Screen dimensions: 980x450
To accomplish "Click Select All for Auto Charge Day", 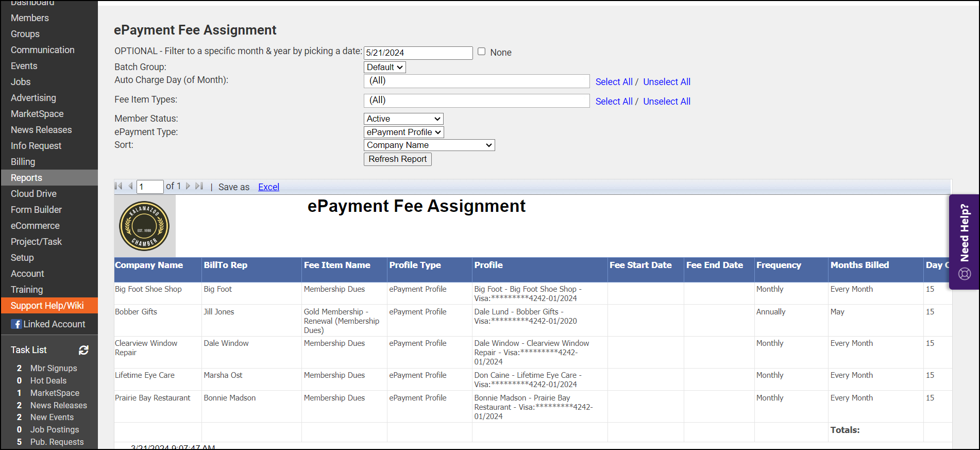I will [x=614, y=82].
